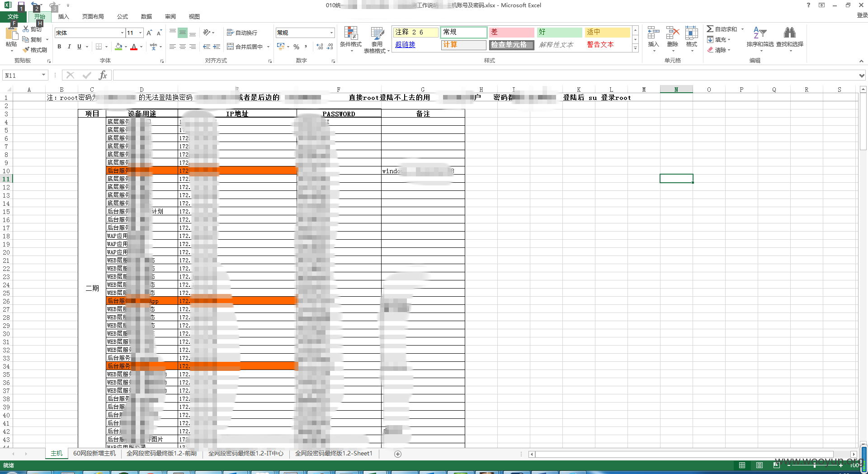Image resolution: width=868 pixels, height=474 pixels.
Task: Toggle italic formatting
Action: tap(69, 47)
